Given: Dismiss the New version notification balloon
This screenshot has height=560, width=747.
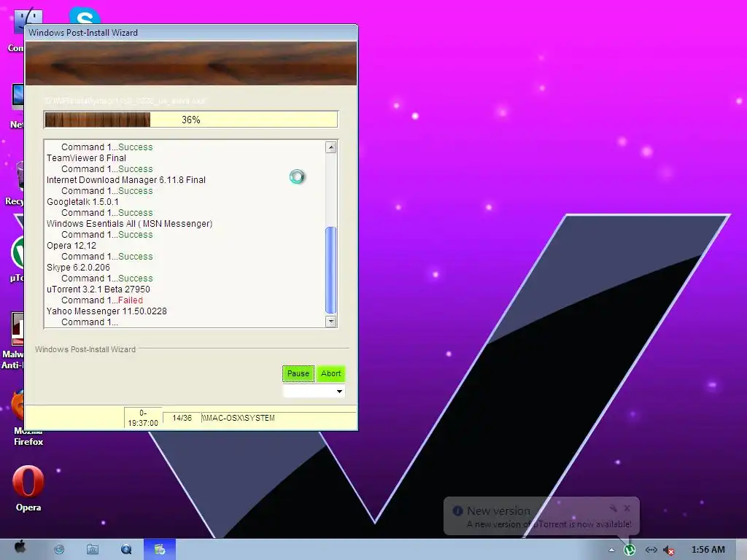Looking at the screenshot, I should (x=627, y=508).
